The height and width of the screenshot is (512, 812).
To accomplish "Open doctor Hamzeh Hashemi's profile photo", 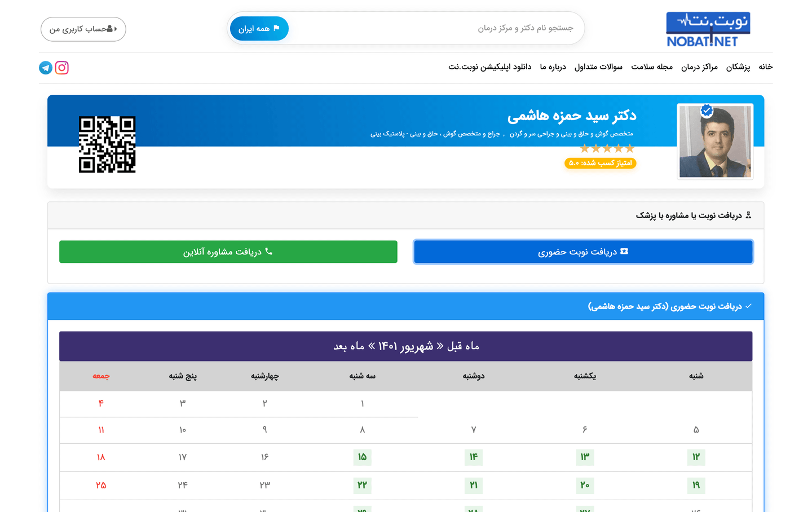I will (715, 142).
